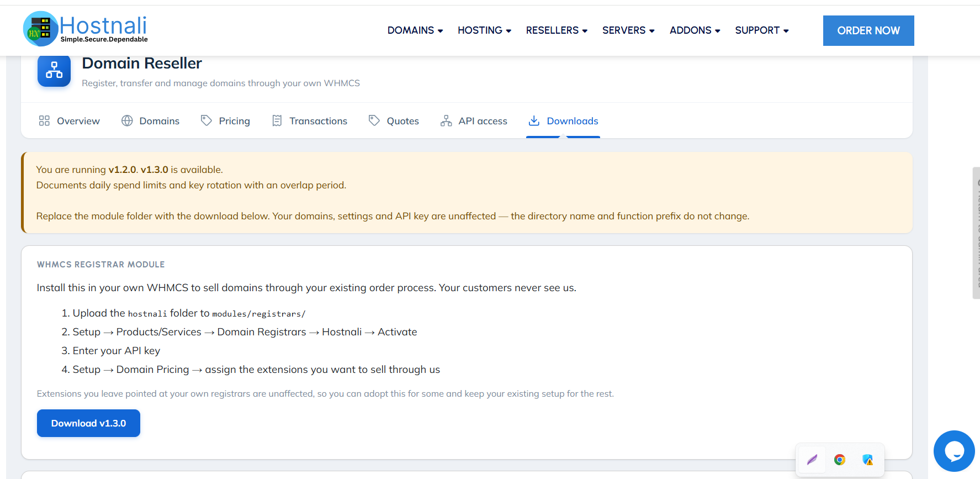
Task: Click the 'v1.2.0' version text
Action: (122, 170)
